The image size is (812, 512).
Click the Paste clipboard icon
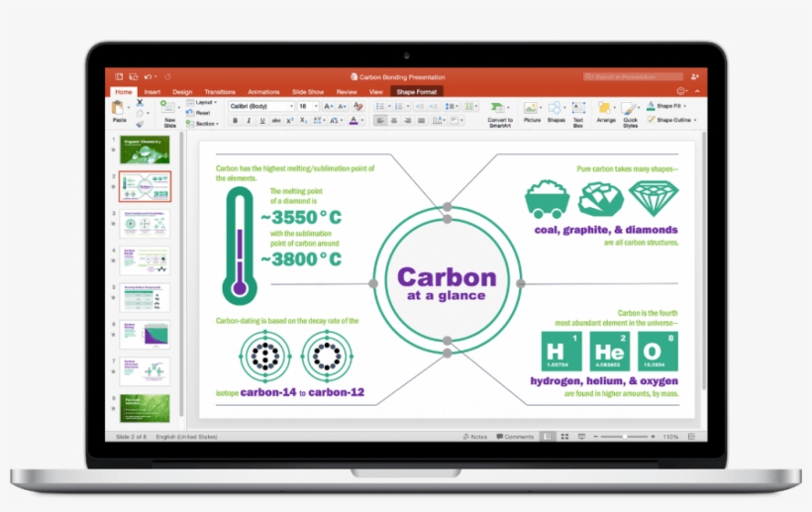118,108
